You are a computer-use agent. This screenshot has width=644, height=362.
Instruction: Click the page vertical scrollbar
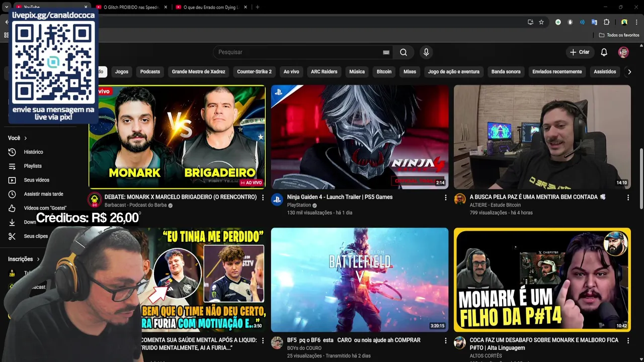[x=641, y=178]
